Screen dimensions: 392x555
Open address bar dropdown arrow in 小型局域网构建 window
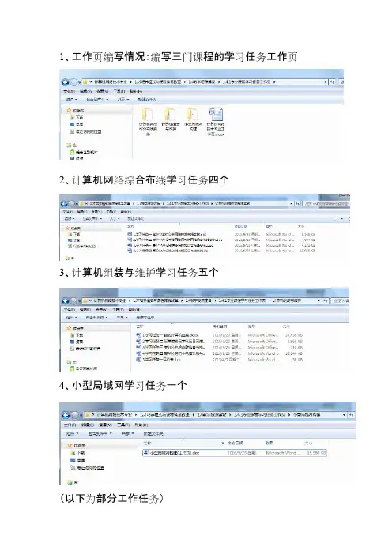pyautogui.click(x=344, y=415)
